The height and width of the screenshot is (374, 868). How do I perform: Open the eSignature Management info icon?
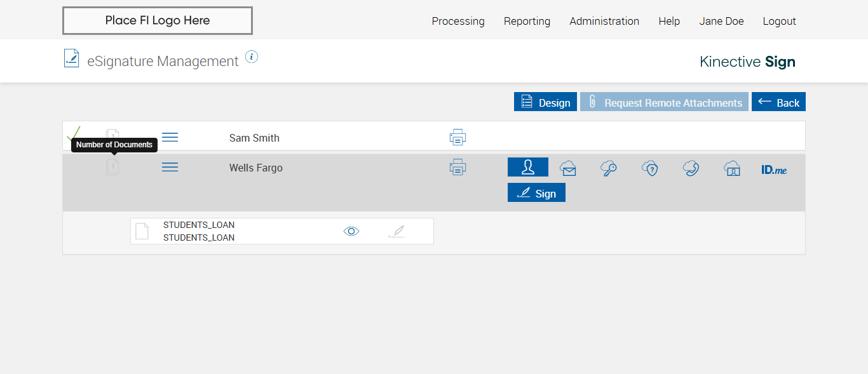coord(252,57)
